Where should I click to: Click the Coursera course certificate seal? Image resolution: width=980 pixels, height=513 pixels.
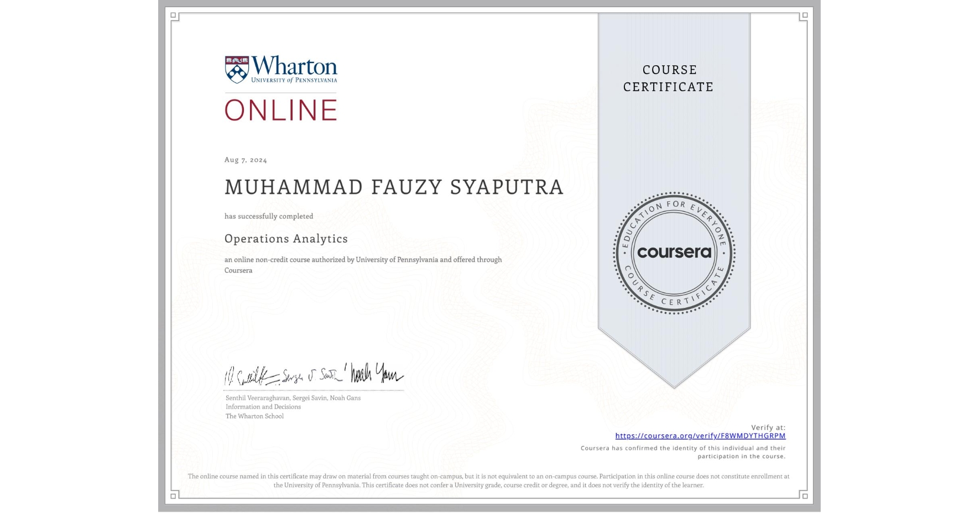[x=674, y=253]
